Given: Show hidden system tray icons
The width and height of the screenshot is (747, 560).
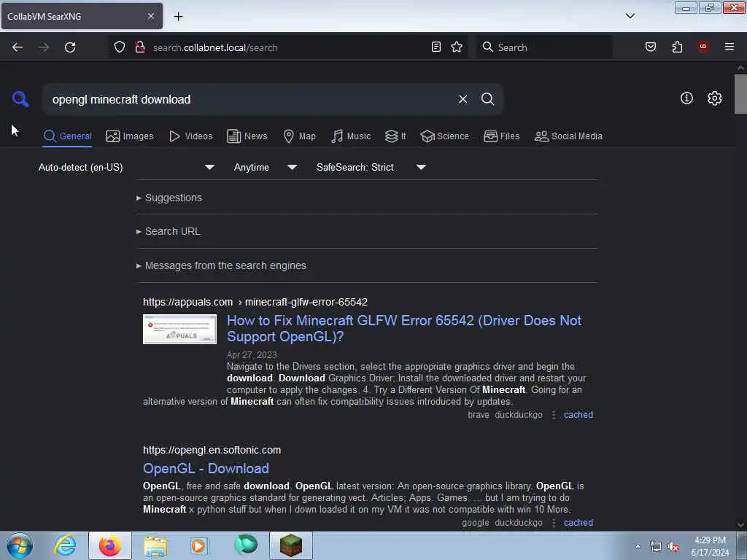Looking at the screenshot, I should (638, 546).
